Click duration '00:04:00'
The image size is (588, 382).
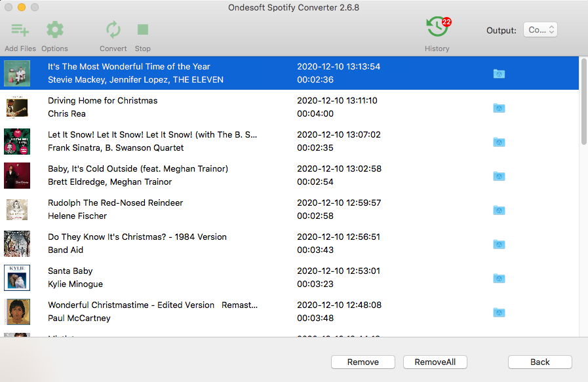315,113
